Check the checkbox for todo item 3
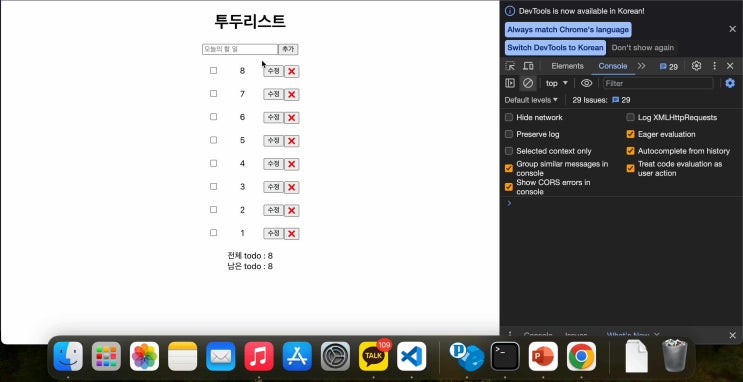Screen dimensions: 743x382 [x=213, y=186]
